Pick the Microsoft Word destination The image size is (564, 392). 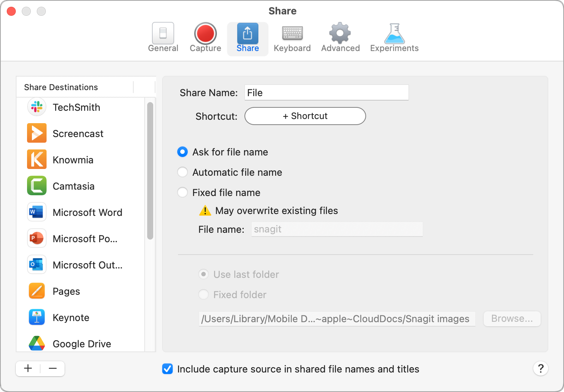click(x=80, y=213)
